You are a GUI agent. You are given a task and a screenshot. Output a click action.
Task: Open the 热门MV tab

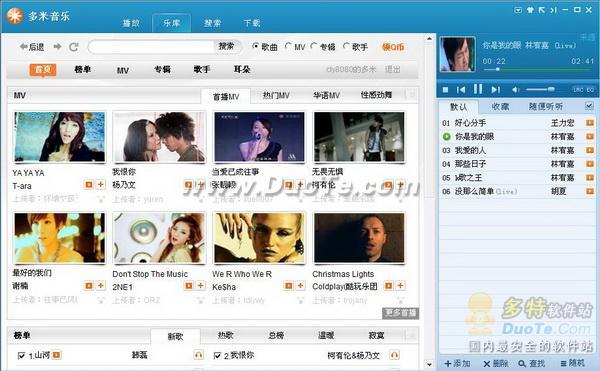pos(276,95)
